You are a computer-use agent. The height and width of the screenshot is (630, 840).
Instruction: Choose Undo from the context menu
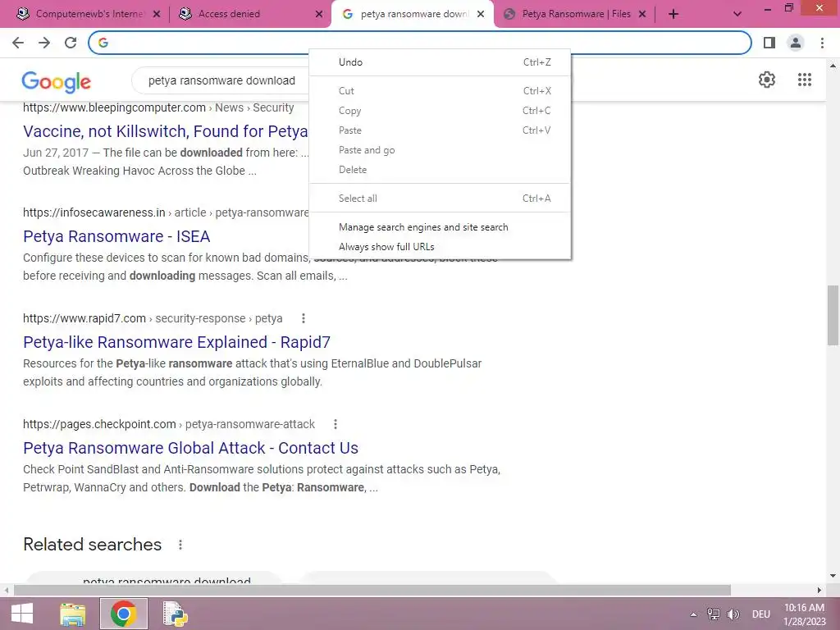pyautogui.click(x=440, y=62)
